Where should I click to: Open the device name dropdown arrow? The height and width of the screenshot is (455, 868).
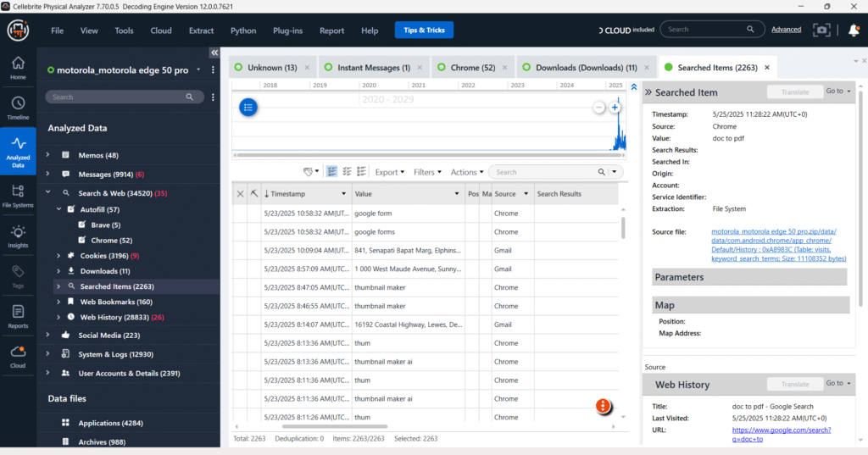(x=198, y=69)
